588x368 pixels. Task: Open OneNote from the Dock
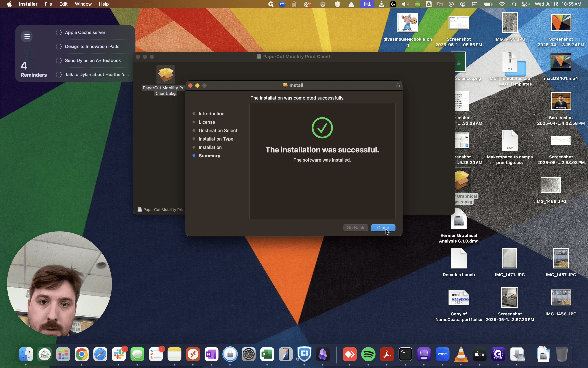tap(211, 354)
